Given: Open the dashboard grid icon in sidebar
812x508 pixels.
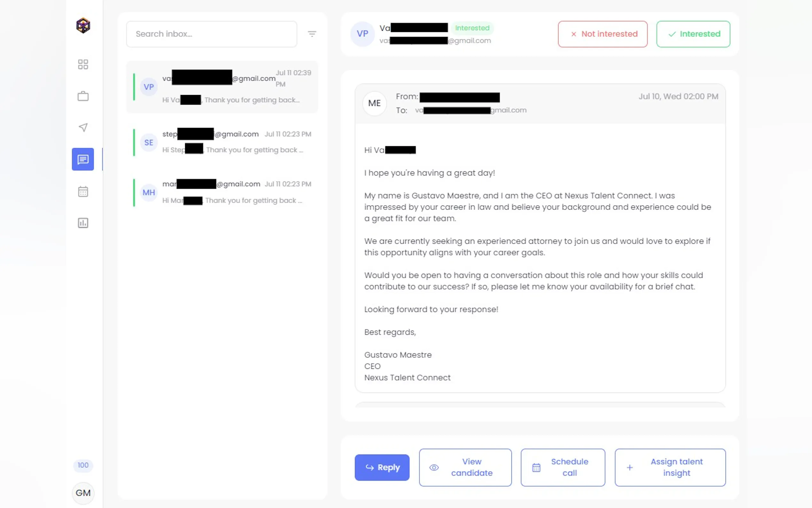Looking at the screenshot, I should point(83,64).
